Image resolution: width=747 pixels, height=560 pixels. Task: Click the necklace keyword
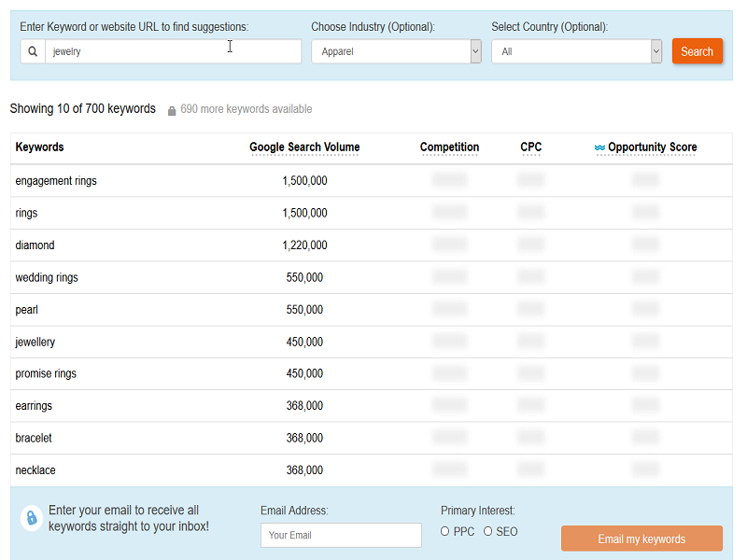35,470
